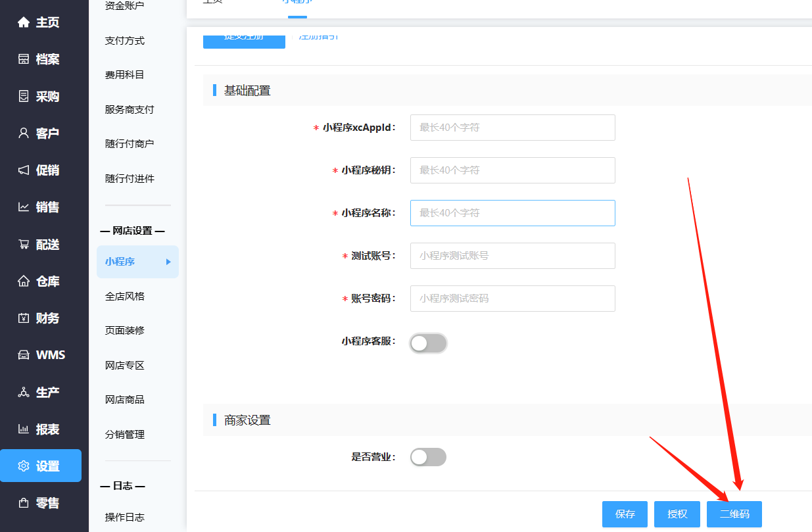Viewport: 812px width, 532px height.
Task: Open 操作日志 under 日志
Action: pos(125,518)
